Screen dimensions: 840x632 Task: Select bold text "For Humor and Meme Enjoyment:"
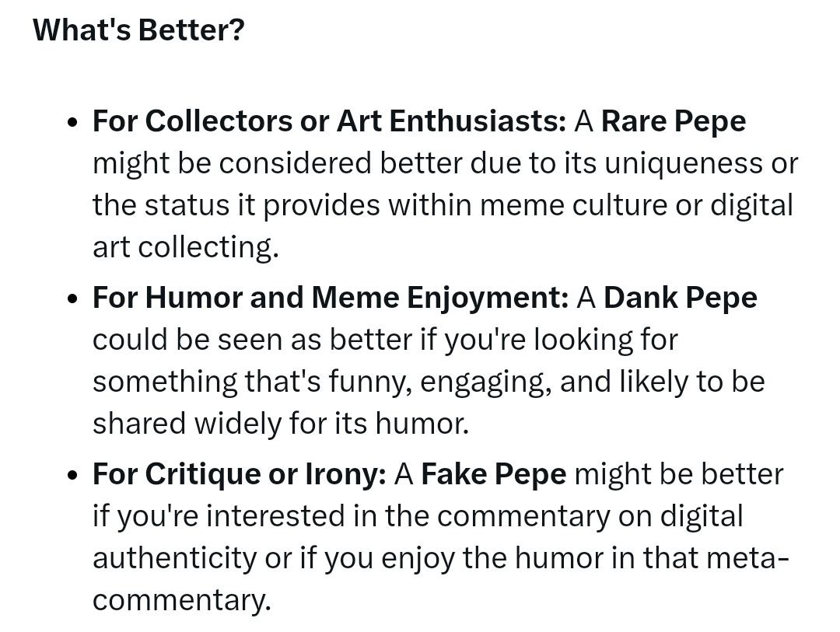pos(331,297)
